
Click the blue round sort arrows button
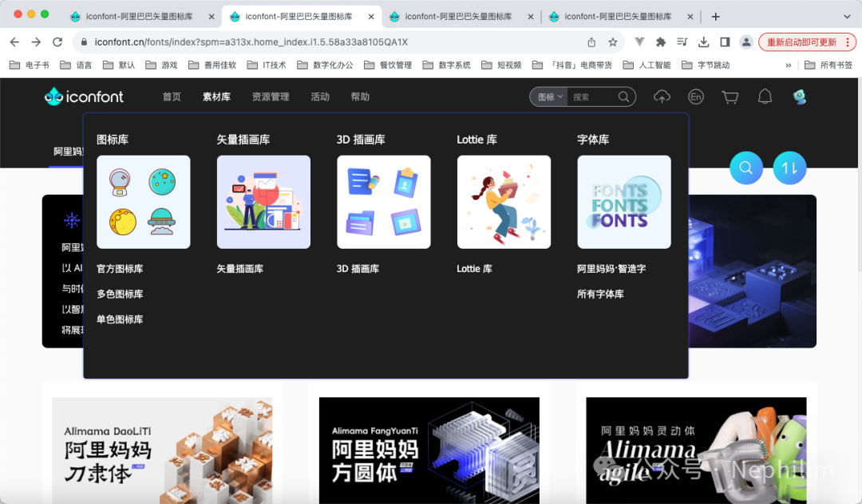coord(789,168)
